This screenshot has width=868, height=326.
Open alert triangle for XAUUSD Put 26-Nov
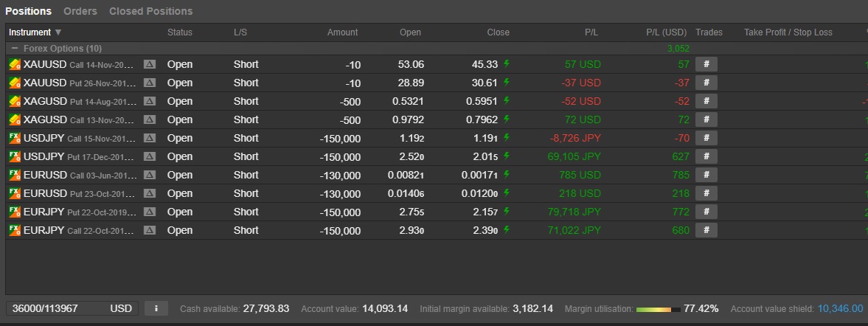pyautogui.click(x=150, y=83)
